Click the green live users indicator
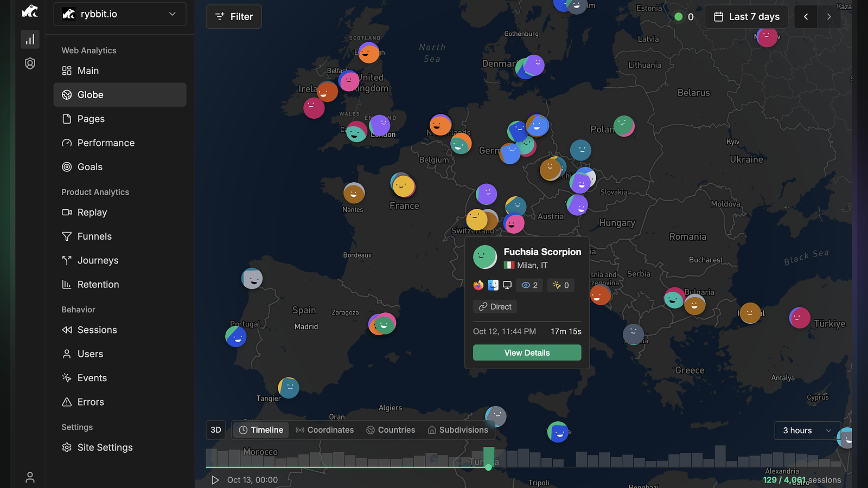 (678, 17)
